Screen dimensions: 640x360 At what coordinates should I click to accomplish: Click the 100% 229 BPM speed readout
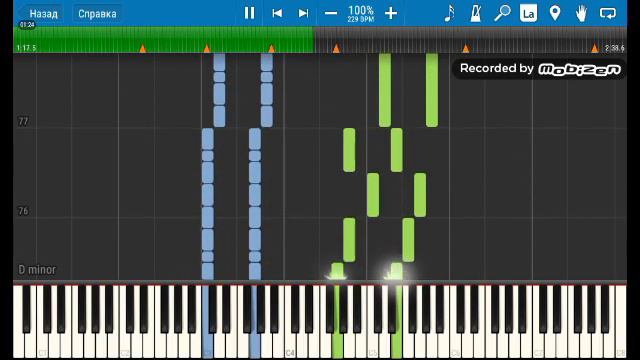361,13
